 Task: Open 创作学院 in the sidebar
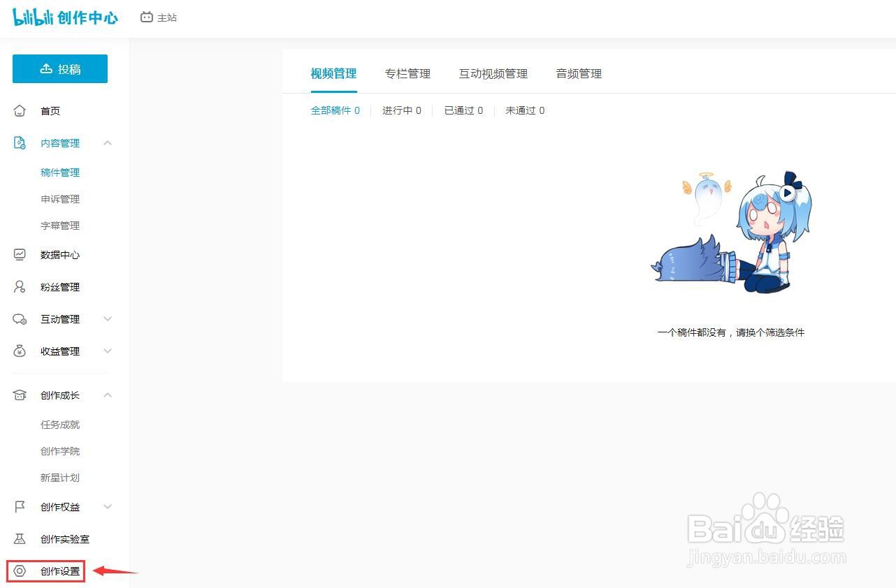pyautogui.click(x=60, y=451)
